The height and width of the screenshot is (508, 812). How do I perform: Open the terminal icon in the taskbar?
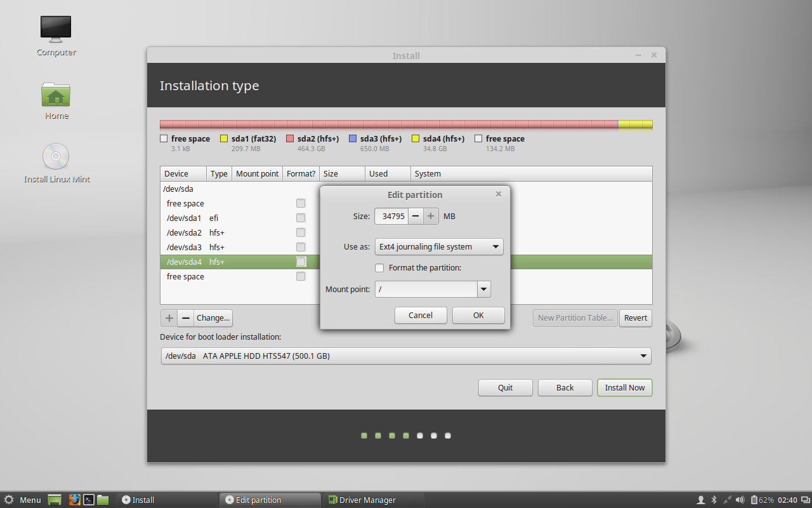(x=89, y=500)
